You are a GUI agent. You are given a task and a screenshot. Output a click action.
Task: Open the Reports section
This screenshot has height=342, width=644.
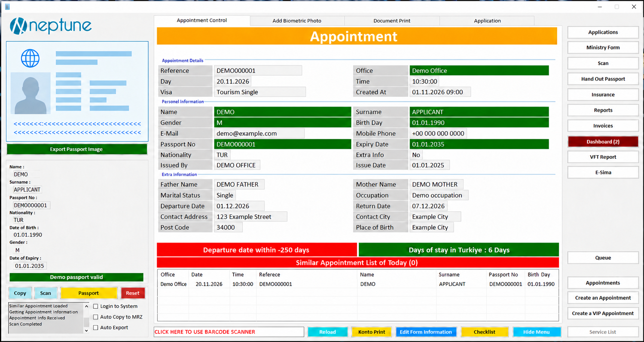603,110
